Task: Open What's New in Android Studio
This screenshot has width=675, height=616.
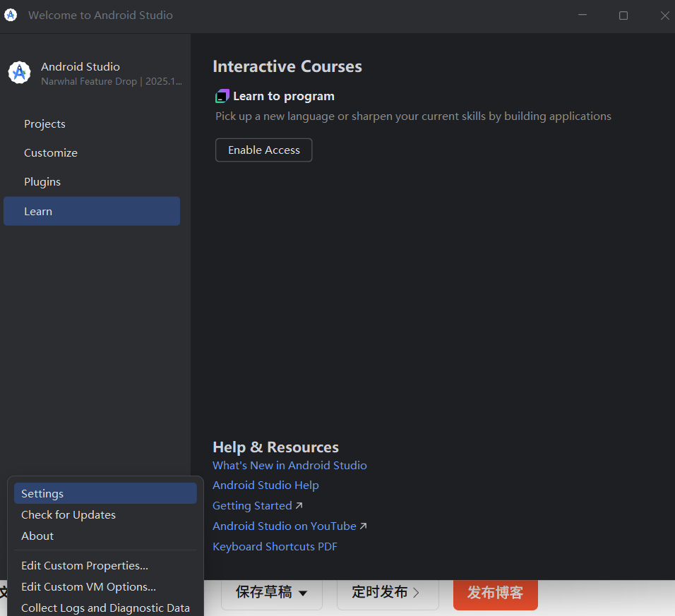Action: click(x=289, y=465)
